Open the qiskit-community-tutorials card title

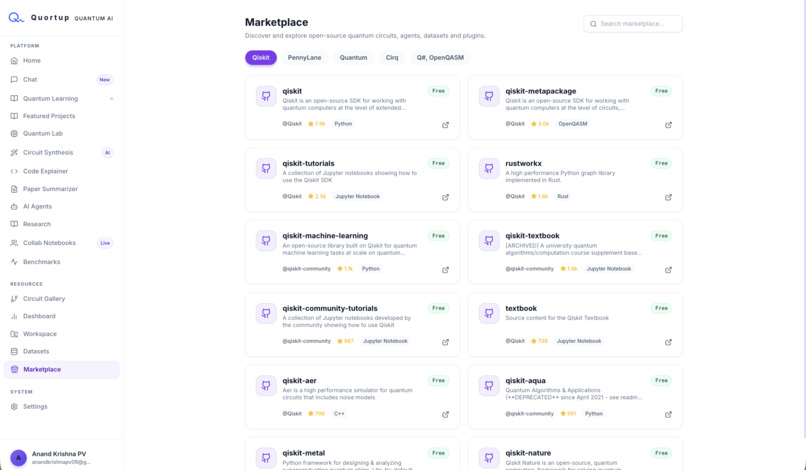click(329, 309)
